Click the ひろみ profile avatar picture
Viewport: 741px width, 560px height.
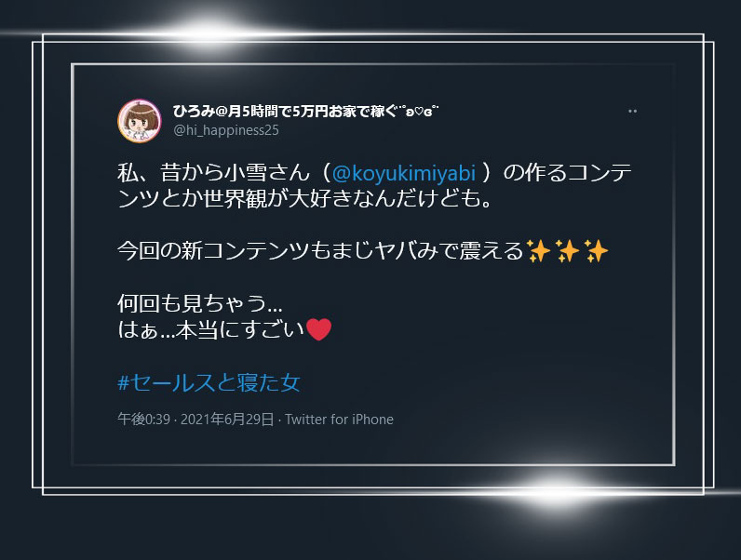click(140, 121)
